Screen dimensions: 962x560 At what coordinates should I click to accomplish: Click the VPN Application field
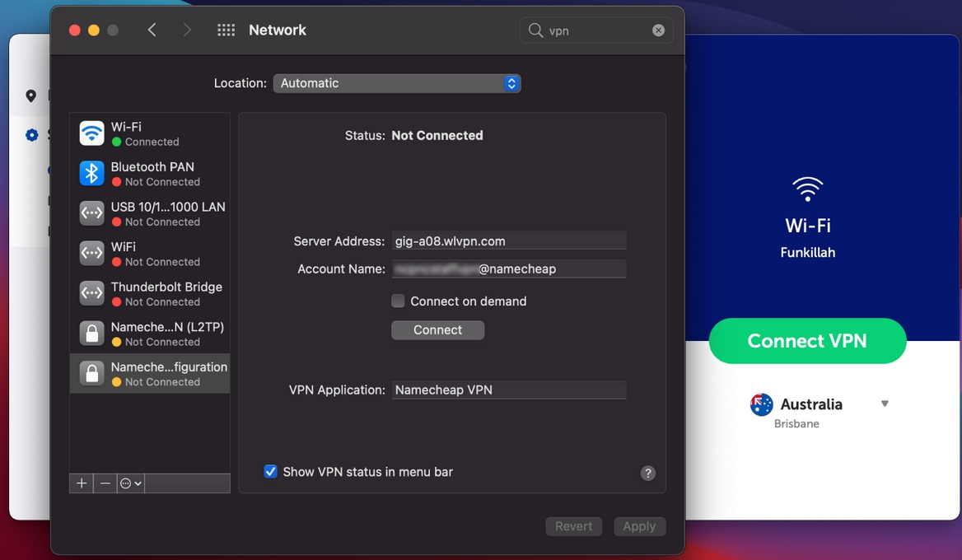point(509,390)
